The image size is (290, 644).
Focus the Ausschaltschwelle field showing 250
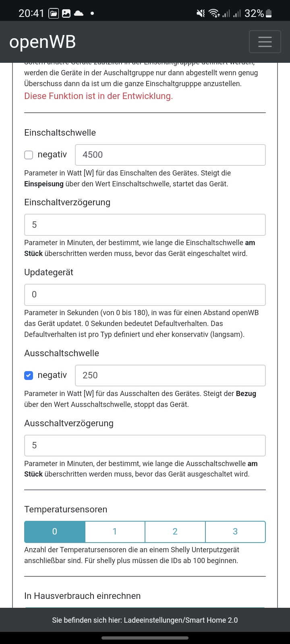[170, 376]
